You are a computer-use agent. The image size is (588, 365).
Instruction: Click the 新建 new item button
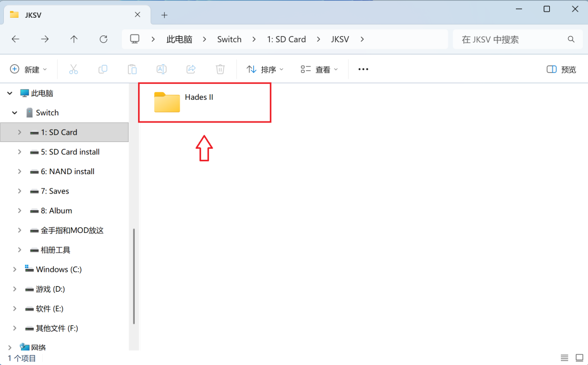(x=29, y=69)
